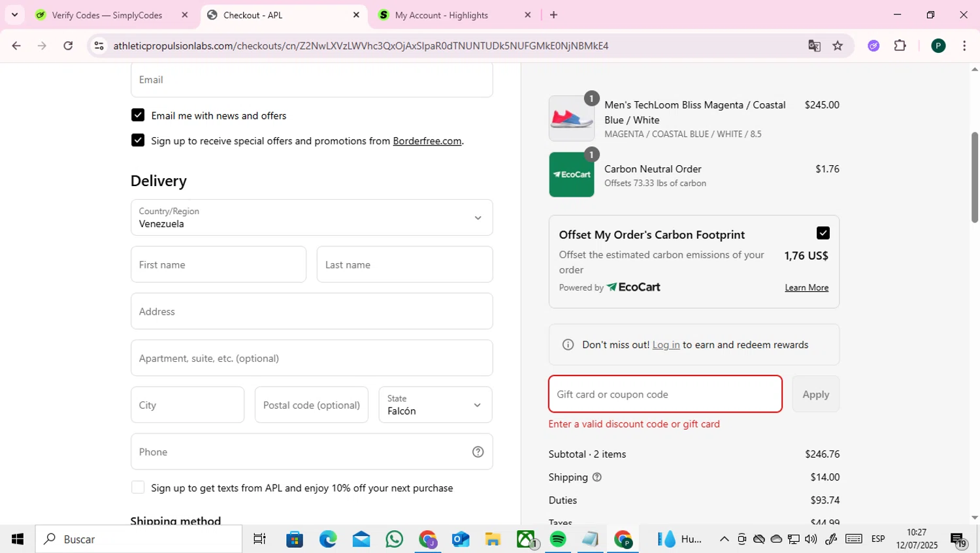980x553 pixels.
Task: Open Microsoft Store from taskbar
Action: click(x=295, y=539)
